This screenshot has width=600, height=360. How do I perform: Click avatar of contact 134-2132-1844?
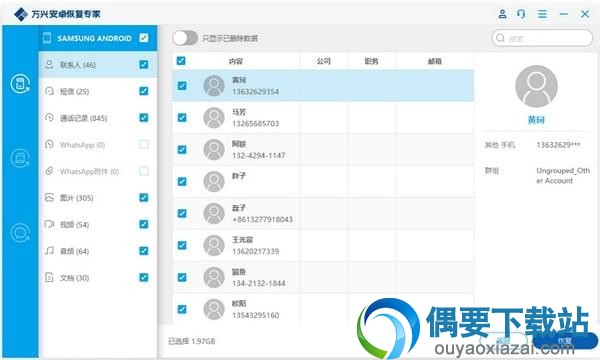click(x=214, y=277)
